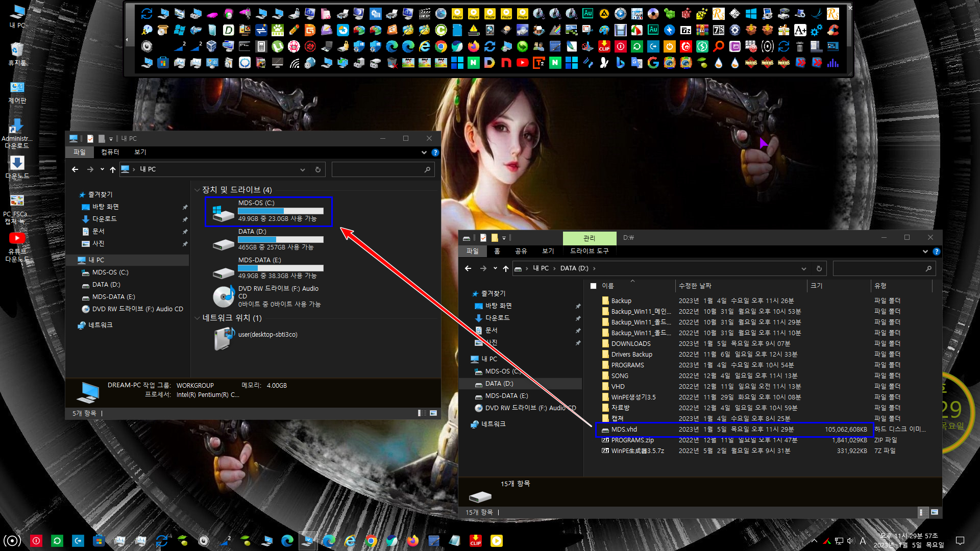Open WinRAR in the top icon dock
980x551 pixels.
click(x=702, y=30)
